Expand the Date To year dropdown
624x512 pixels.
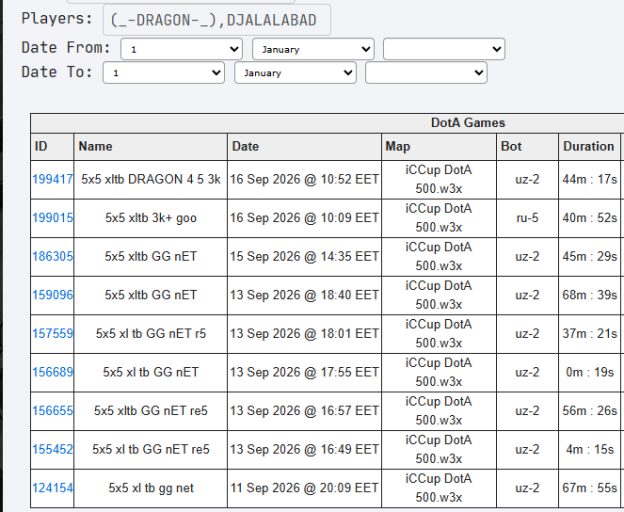[x=426, y=73]
